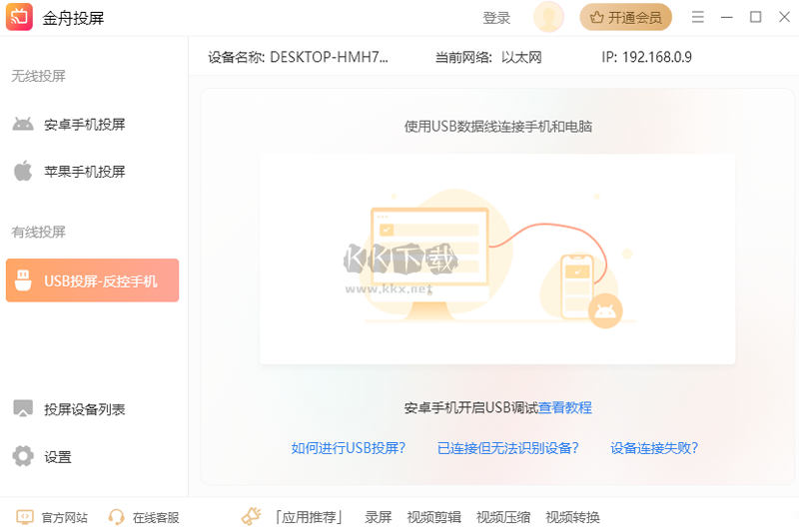Click the headset customer service icon
799x532 pixels.
pos(116,517)
